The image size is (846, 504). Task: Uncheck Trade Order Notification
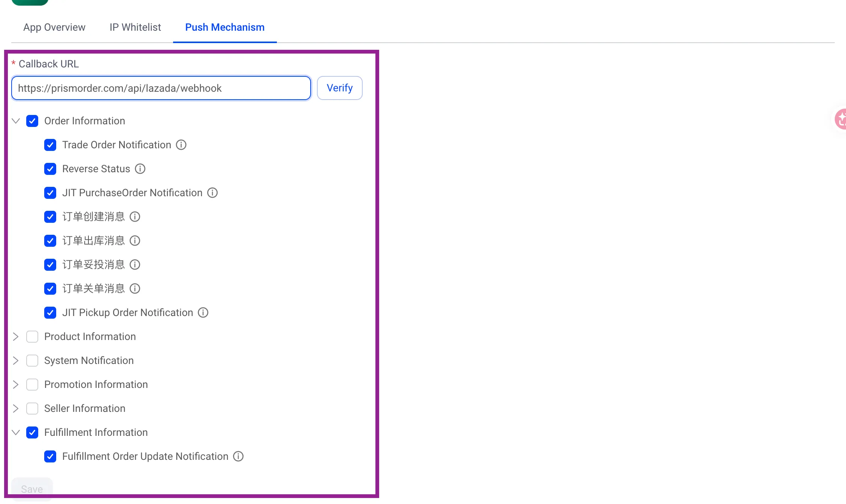(50, 145)
